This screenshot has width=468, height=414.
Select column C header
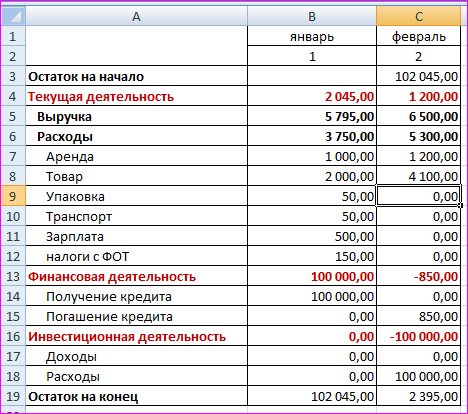tap(419, 16)
